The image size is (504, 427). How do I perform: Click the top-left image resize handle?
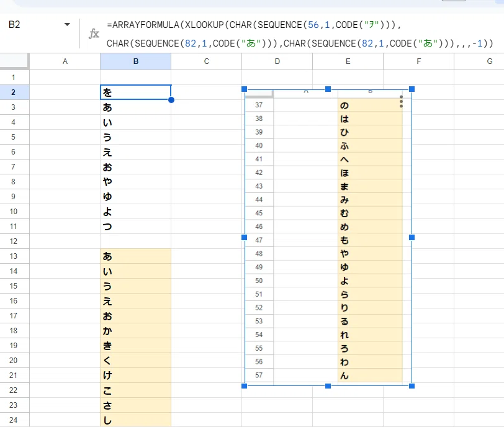click(245, 89)
